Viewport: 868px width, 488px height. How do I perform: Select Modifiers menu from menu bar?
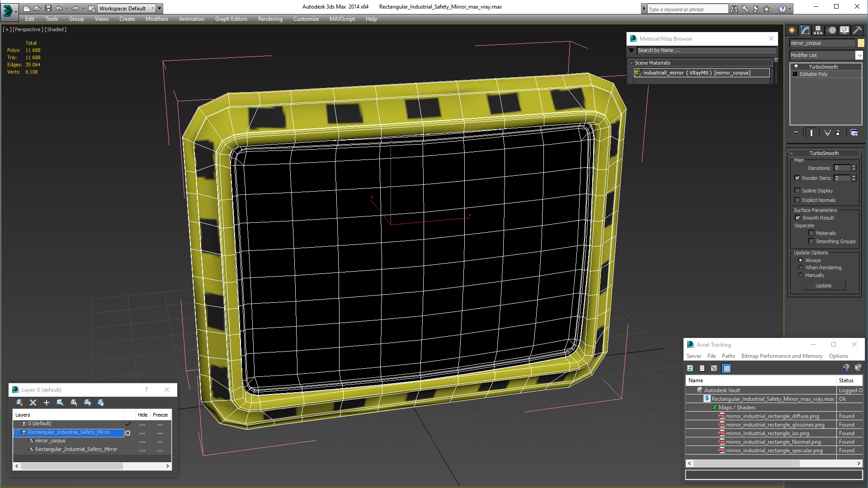pos(156,19)
